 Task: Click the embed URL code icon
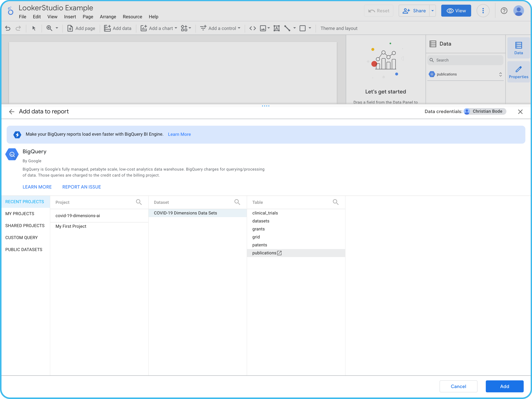point(253,28)
